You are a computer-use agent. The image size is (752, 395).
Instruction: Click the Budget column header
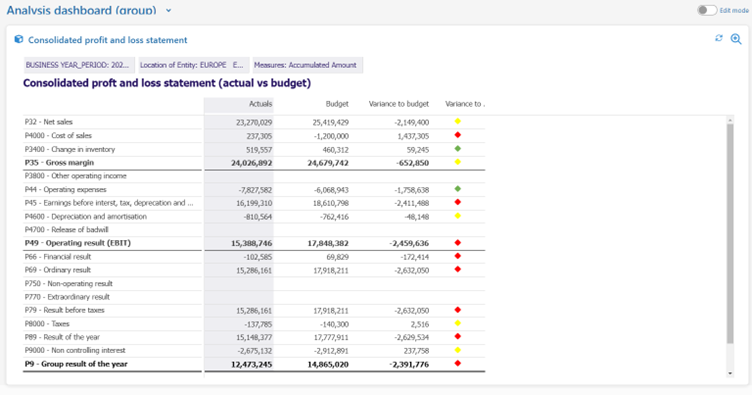click(x=337, y=104)
